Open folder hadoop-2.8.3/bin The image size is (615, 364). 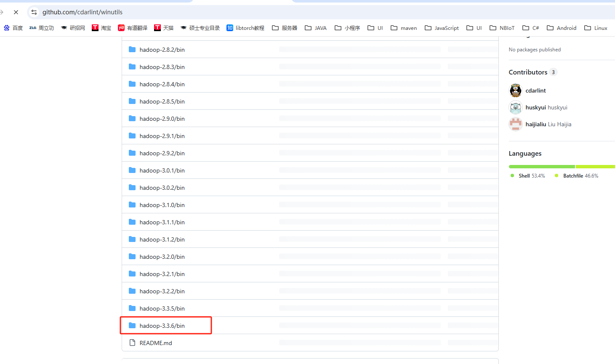[x=162, y=67]
